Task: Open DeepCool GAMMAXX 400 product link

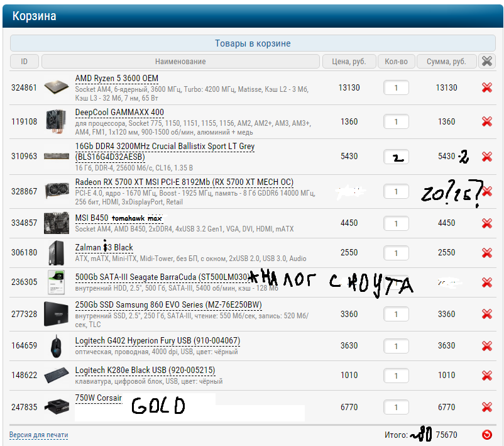Action: 119,113
